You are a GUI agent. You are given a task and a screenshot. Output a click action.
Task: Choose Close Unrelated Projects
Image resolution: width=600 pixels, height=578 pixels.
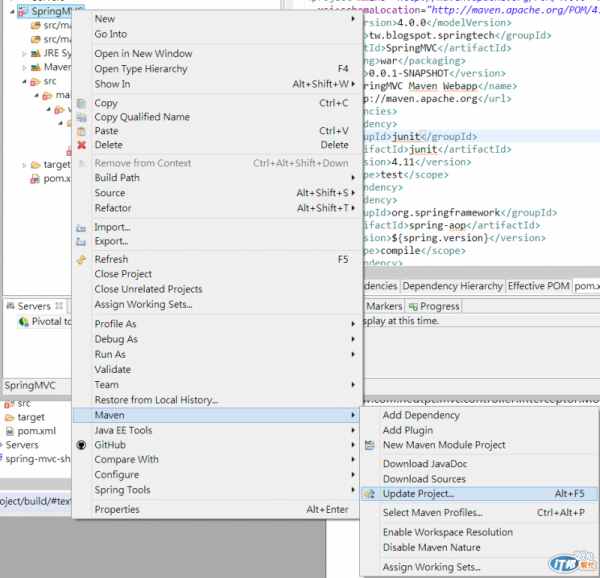pyautogui.click(x=215, y=289)
